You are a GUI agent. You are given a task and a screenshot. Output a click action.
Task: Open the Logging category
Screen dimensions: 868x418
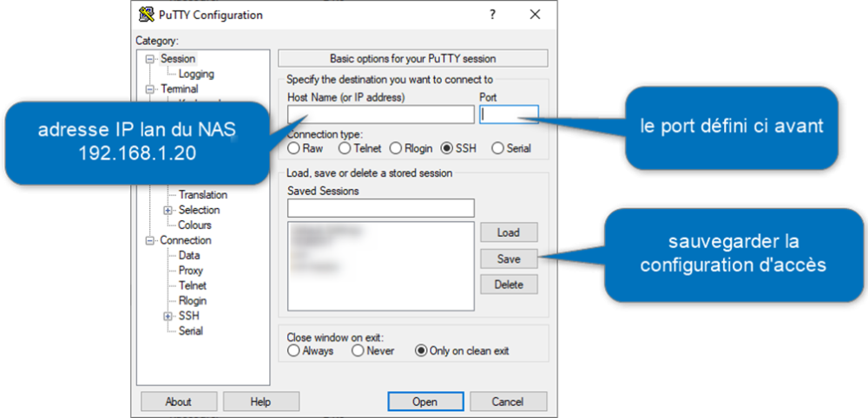pyautogui.click(x=196, y=74)
